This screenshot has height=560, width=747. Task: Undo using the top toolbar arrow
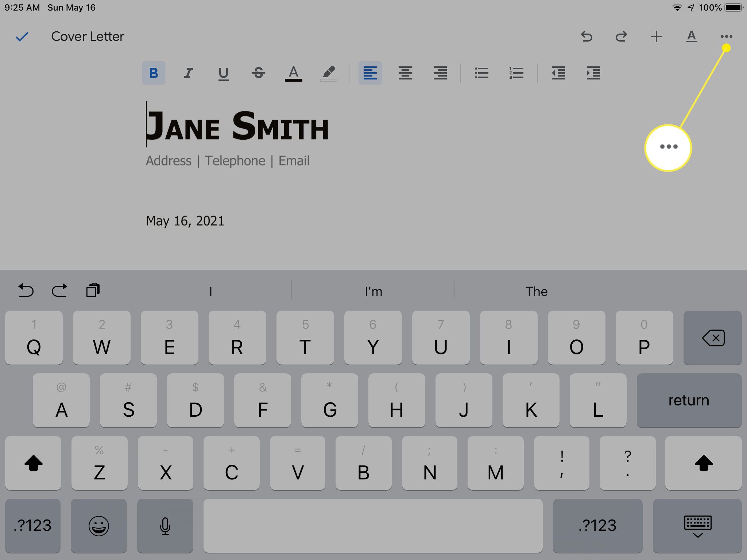point(587,36)
